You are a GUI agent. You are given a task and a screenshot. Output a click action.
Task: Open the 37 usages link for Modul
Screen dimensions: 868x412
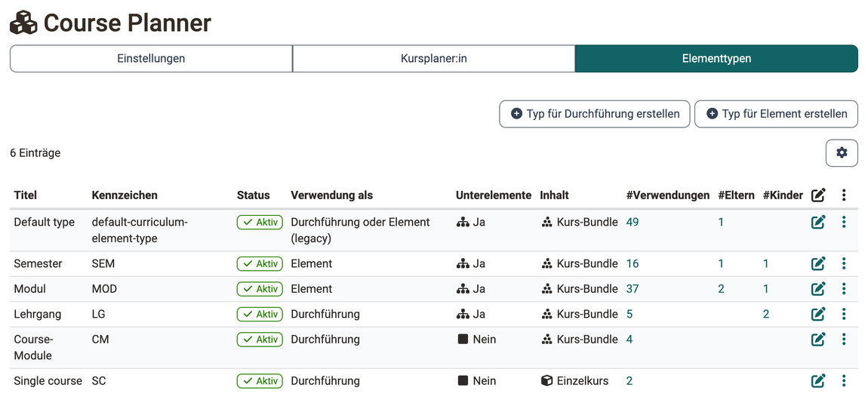pyautogui.click(x=633, y=288)
